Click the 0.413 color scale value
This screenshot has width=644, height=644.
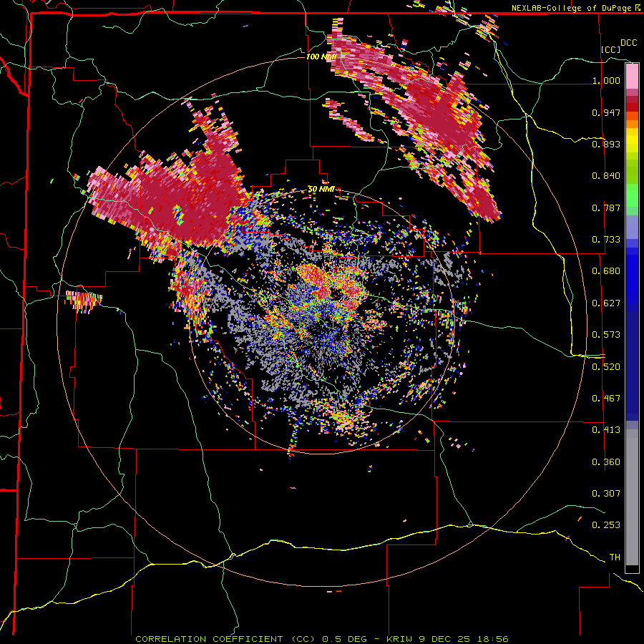606,430
